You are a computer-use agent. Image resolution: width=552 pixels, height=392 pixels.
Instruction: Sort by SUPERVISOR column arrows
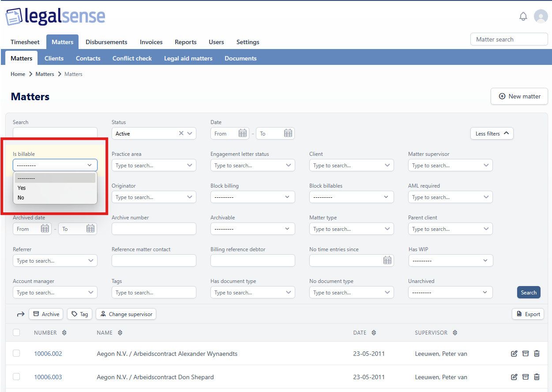(x=455, y=333)
